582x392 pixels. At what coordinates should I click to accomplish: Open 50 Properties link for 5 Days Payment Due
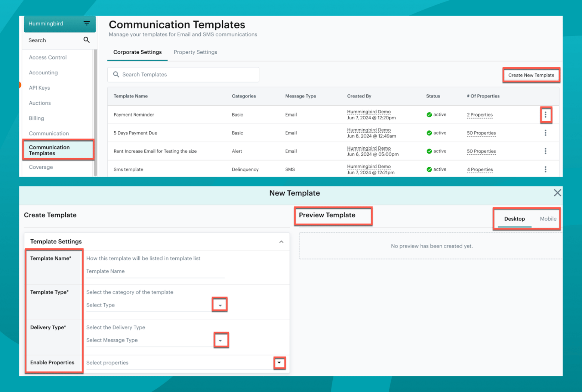(x=481, y=133)
